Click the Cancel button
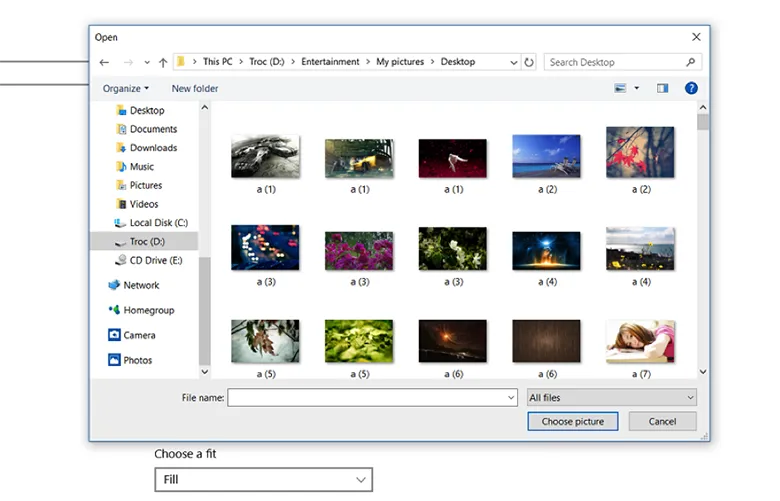 [x=662, y=421]
